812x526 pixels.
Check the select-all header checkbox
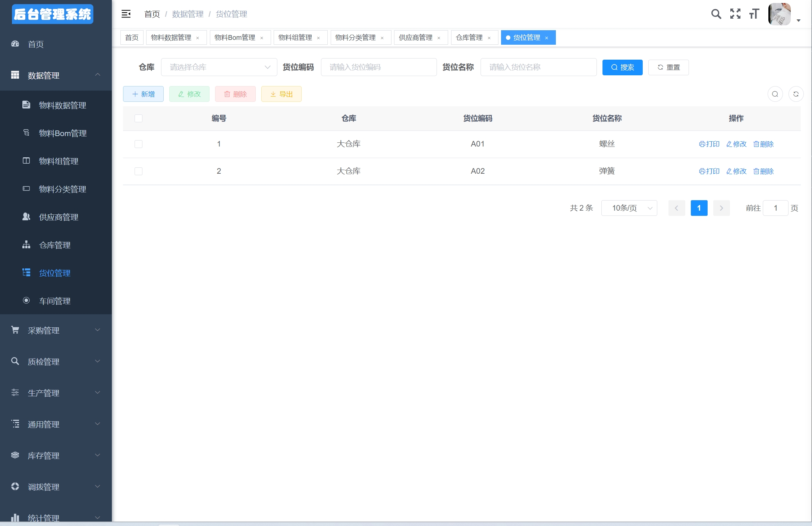tap(138, 118)
